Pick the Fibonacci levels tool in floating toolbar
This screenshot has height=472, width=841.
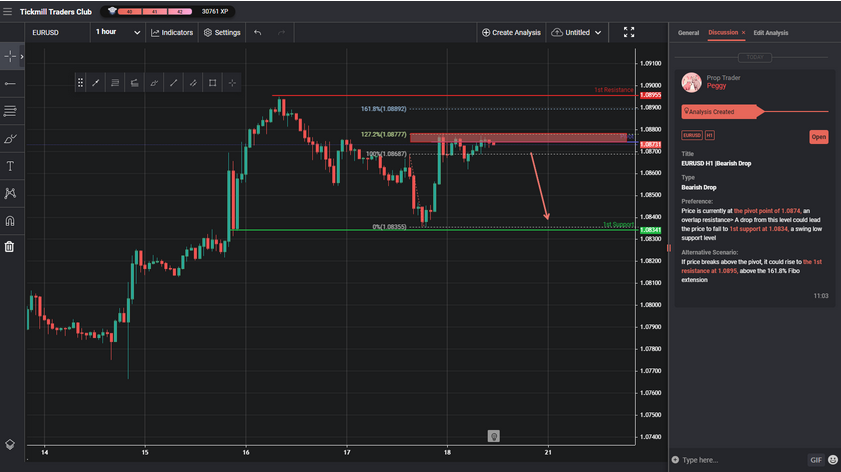pyautogui.click(x=115, y=83)
